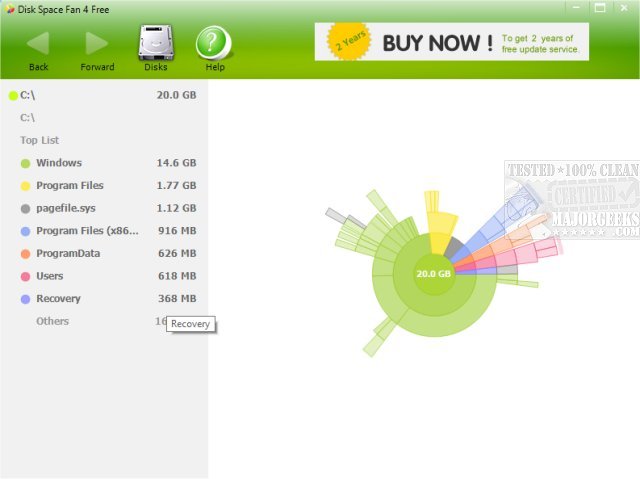Click the green dot beside Windows
This screenshot has height=479, width=640.
[x=25, y=164]
